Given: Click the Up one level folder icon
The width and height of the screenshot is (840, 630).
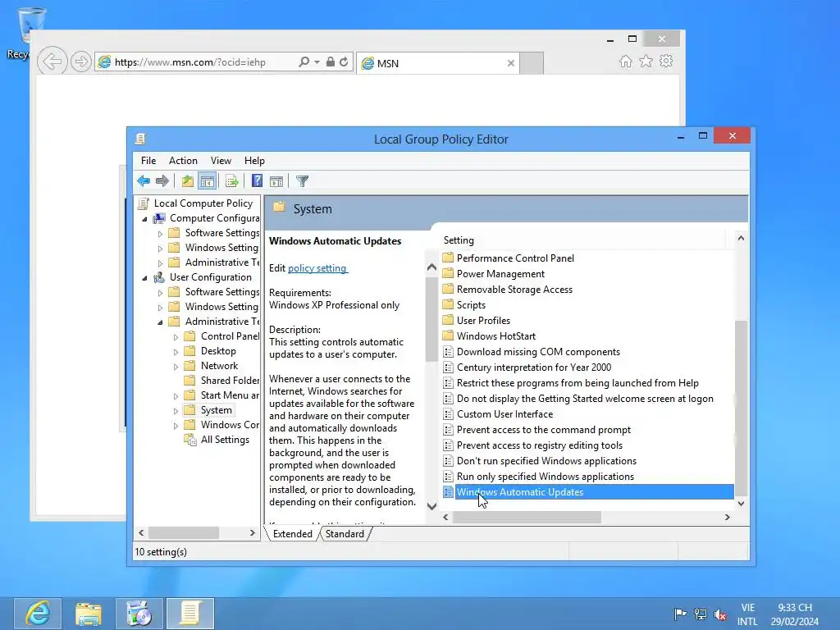Looking at the screenshot, I should click(187, 181).
